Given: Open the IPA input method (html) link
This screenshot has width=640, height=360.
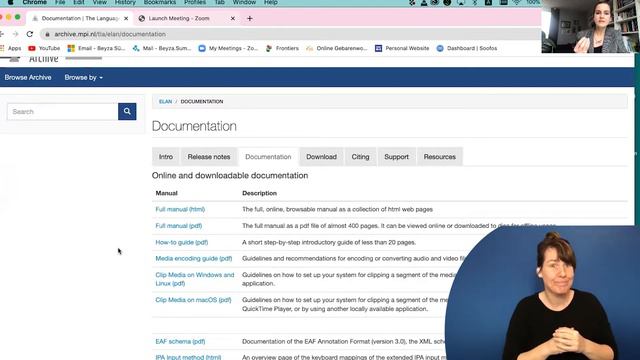Looking at the screenshot, I should tap(188, 357).
